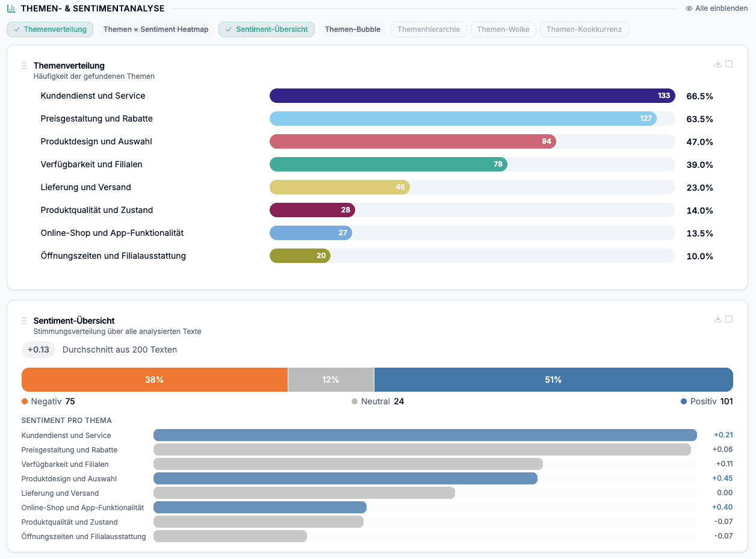Click the 38% negative sentiment segment
This screenshot has height=559, width=756.
click(154, 380)
